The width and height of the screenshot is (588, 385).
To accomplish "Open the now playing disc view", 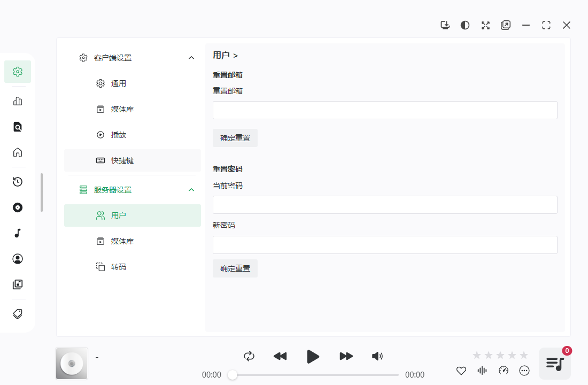I will [x=17, y=207].
